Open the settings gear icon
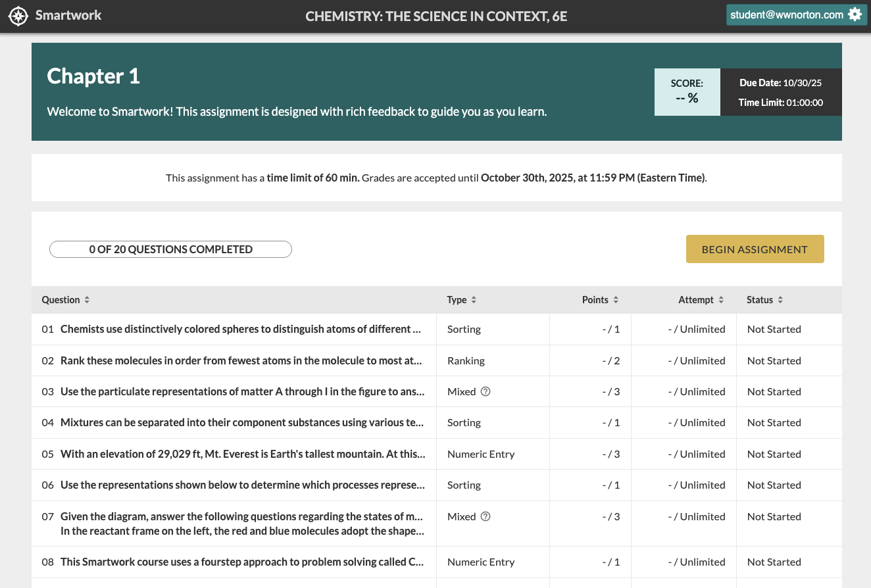This screenshot has height=588, width=871. click(855, 14)
